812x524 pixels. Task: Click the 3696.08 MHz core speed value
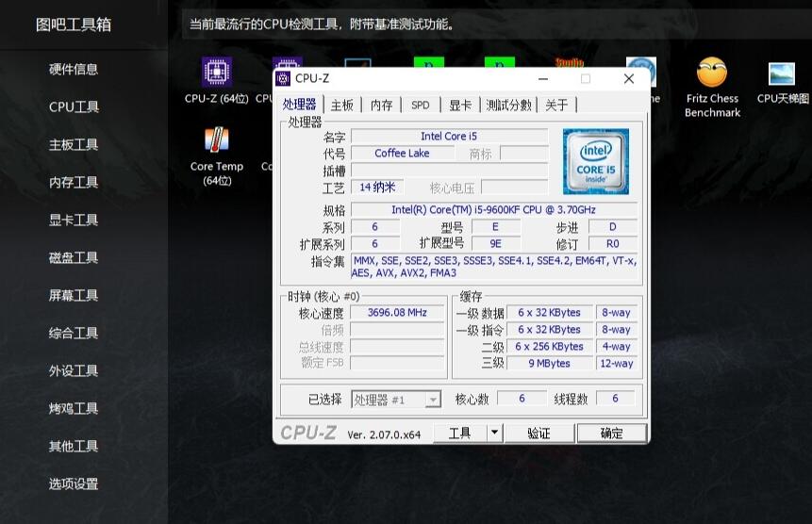pos(397,313)
